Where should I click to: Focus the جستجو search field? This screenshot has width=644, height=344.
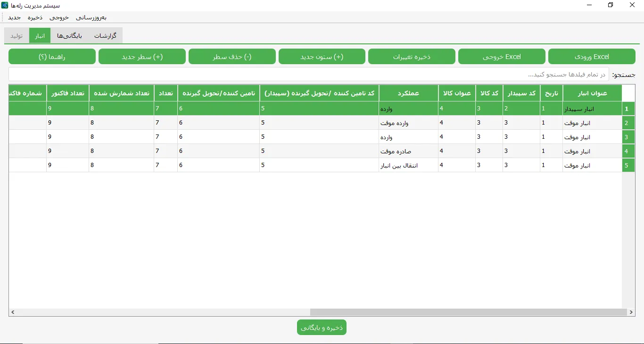[309, 75]
